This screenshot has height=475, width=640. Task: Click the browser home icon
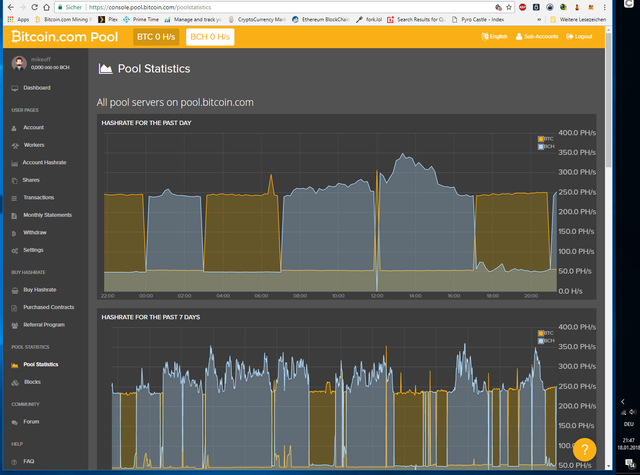point(46,7)
